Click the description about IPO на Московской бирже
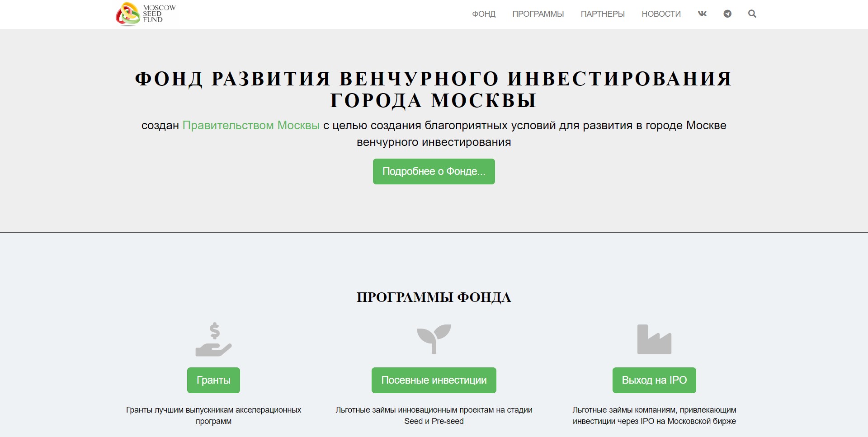868x437 pixels. click(x=654, y=415)
